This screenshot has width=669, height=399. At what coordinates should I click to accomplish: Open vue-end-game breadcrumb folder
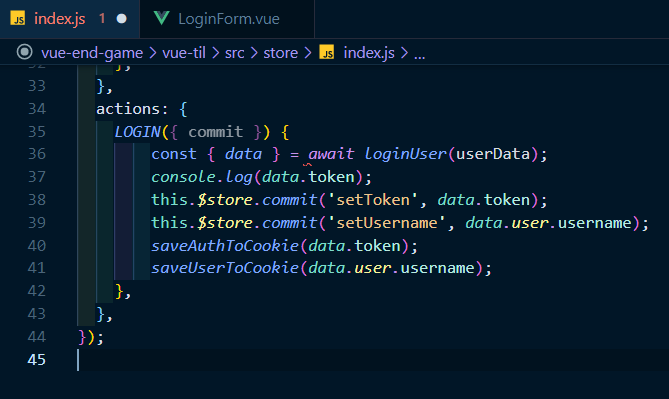(92, 53)
